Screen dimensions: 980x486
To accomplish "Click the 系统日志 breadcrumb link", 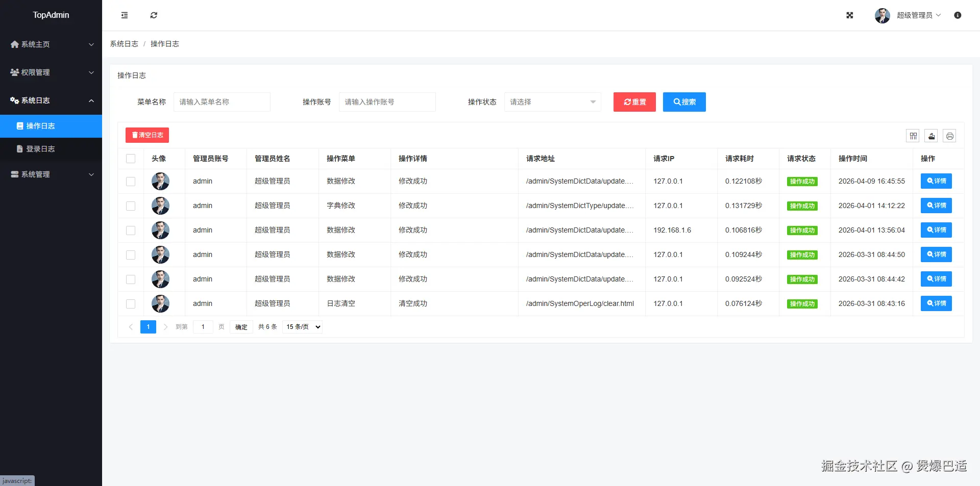I will click(124, 44).
